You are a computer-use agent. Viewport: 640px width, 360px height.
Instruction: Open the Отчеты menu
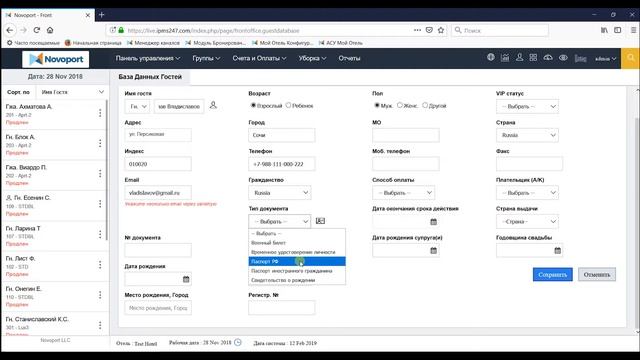pos(349,58)
